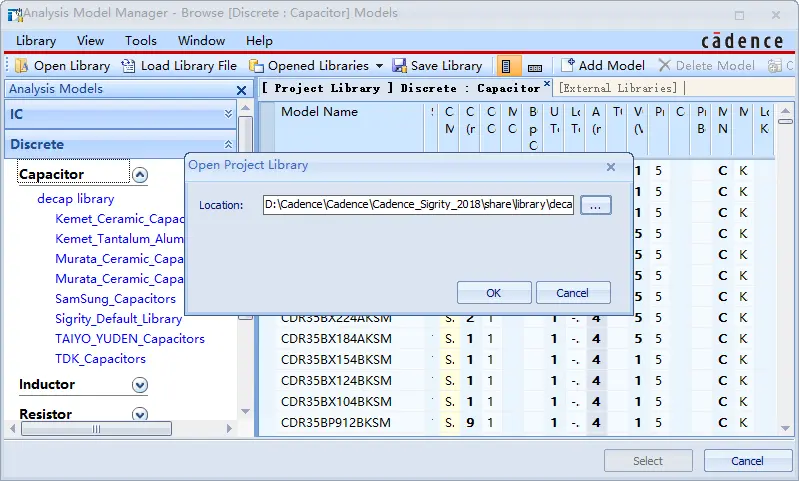Select model row CDR35BX154BKSM
Viewport: 799px width, 481px height.
coord(336,360)
